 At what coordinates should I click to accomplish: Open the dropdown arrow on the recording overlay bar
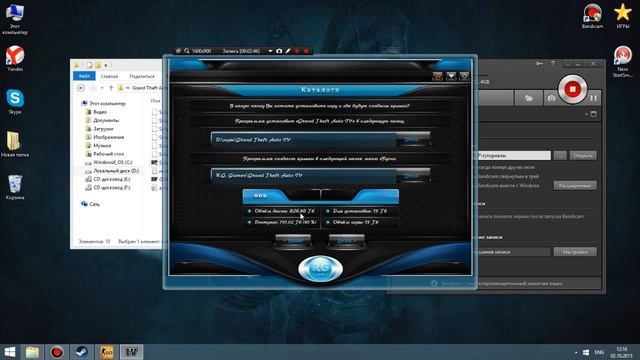[270, 51]
